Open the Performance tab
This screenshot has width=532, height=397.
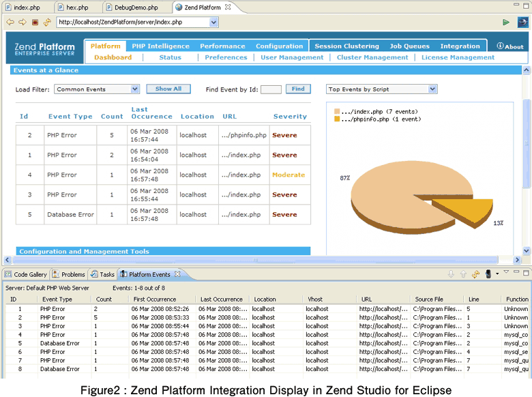[x=222, y=46]
